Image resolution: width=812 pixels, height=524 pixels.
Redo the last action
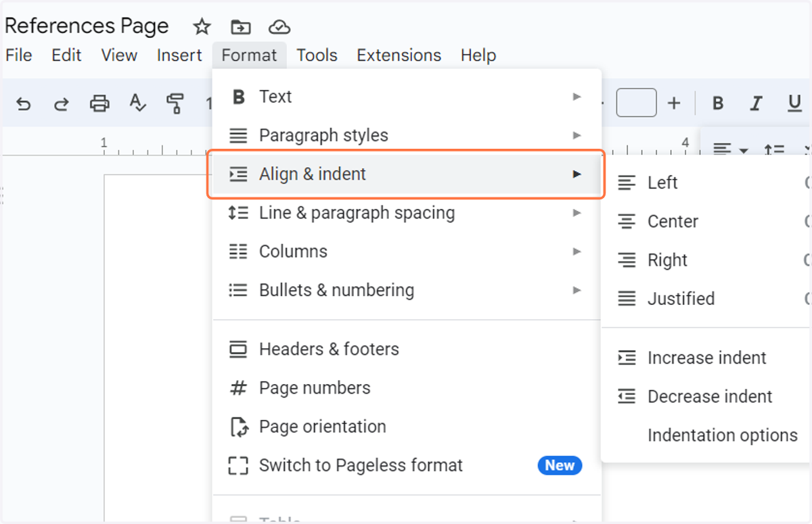tap(62, 103)
